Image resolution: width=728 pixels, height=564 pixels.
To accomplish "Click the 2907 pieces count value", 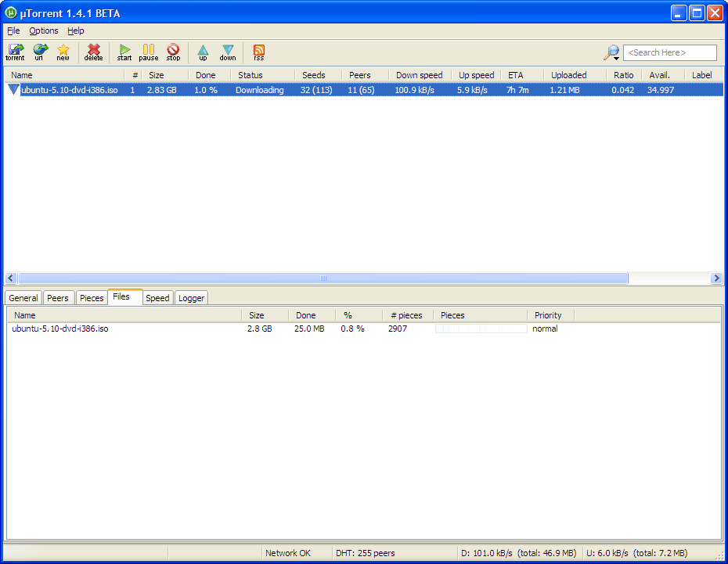I will [x=398, y=329].
